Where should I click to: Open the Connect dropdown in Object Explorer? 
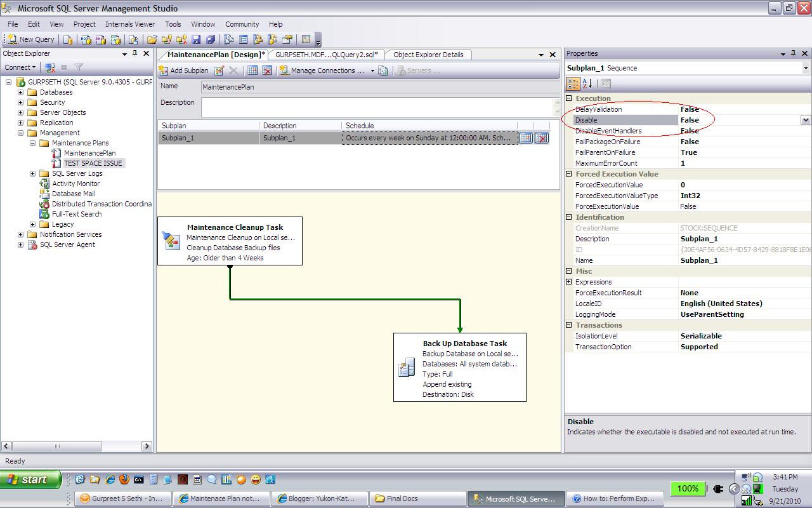coord(20,67)
